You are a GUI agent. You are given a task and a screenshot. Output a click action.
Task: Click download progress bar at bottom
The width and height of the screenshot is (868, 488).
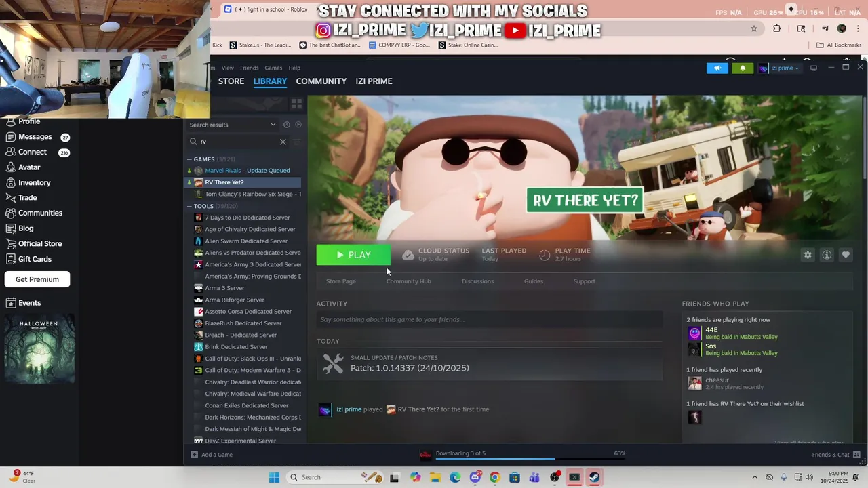point(529,457)
